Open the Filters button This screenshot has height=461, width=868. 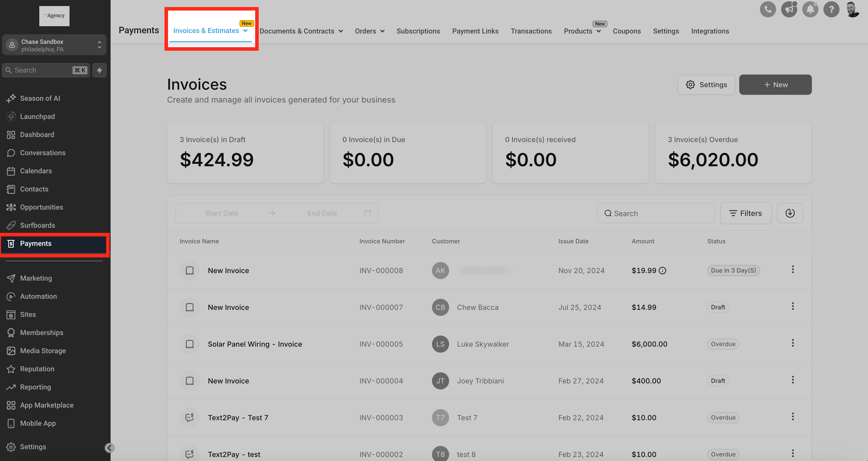click(746, 213)
